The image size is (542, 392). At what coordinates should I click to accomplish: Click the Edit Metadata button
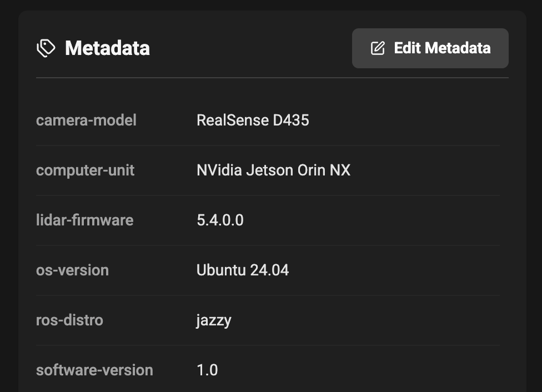point(430,48)
